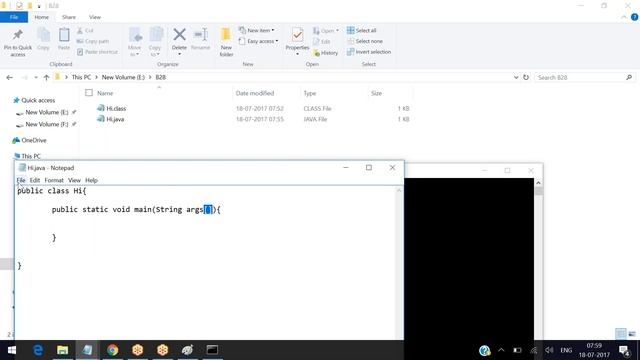Image resolution: width=640 pixels, height=360 pixels.
Task: Collapse the ribbon with chevron
Action: coord(624,17)
